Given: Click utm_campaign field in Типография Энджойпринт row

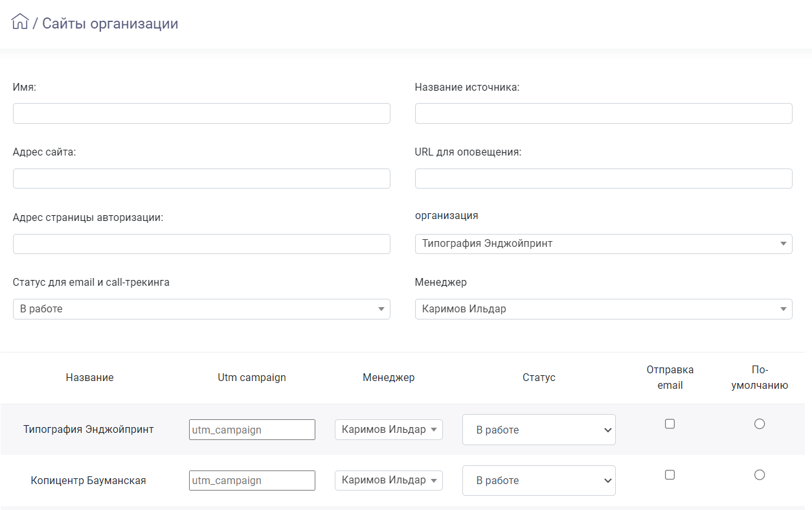Looking at the screenshot, I should (x=252, y=430).
